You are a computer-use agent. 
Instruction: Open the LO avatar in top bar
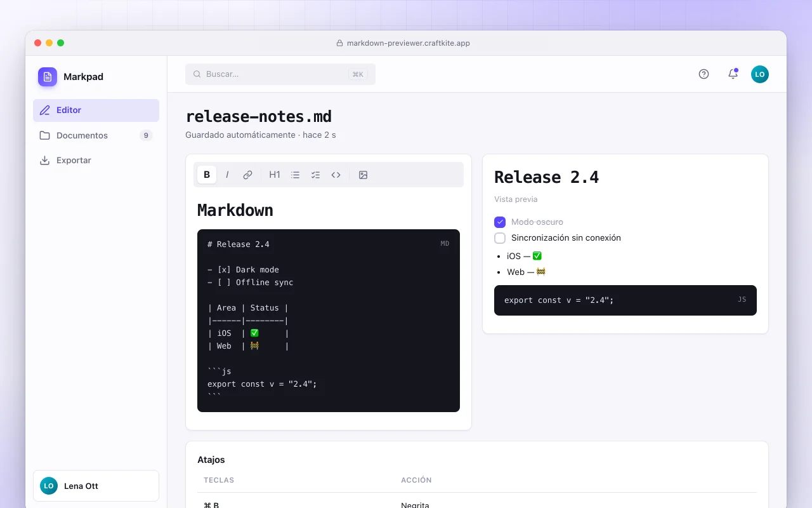760,74
